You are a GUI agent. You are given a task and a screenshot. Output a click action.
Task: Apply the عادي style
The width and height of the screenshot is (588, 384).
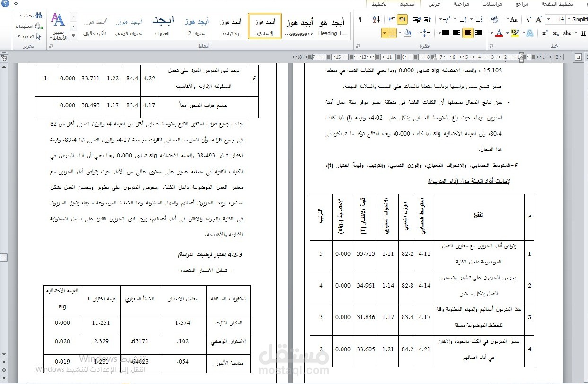(264, 27)
